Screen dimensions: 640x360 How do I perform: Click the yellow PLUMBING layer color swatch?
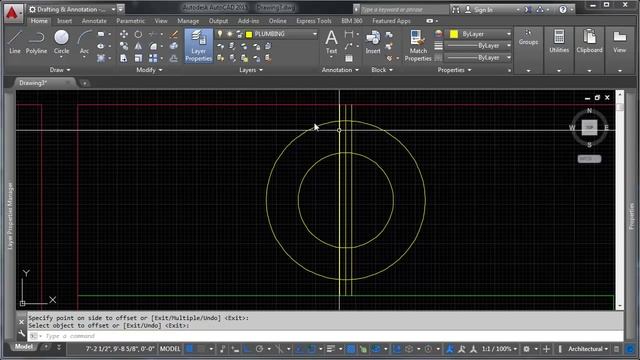point(249,34)
